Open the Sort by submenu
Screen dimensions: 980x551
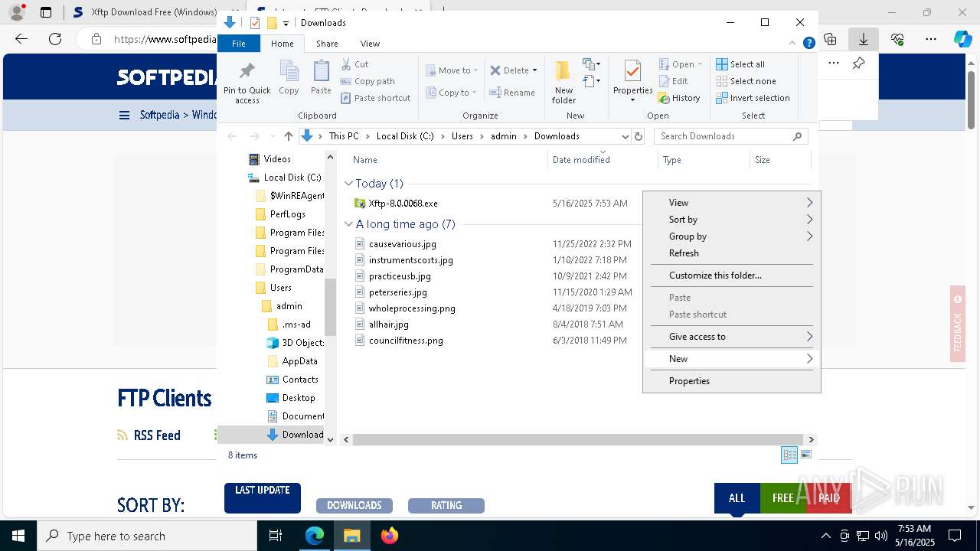(x=731, y=220)
